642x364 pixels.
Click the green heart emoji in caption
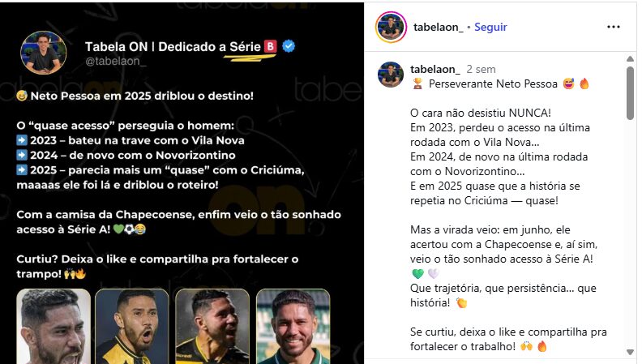(417, 273)
